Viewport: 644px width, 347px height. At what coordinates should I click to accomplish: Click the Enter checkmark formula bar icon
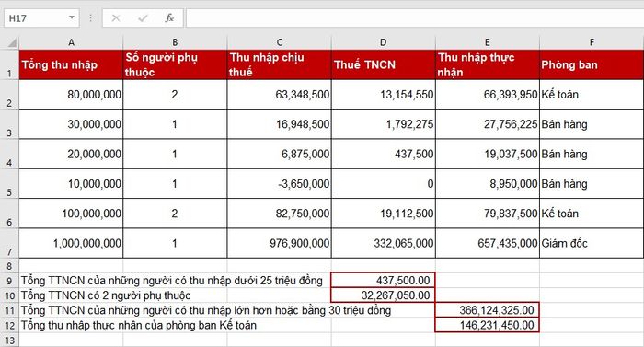[x=143, y=18]
